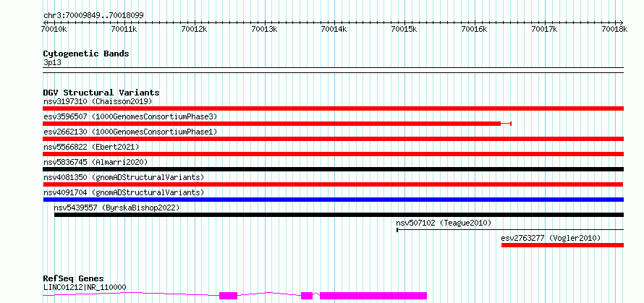Click the 70012k ruler tick label

pos(195,29)
